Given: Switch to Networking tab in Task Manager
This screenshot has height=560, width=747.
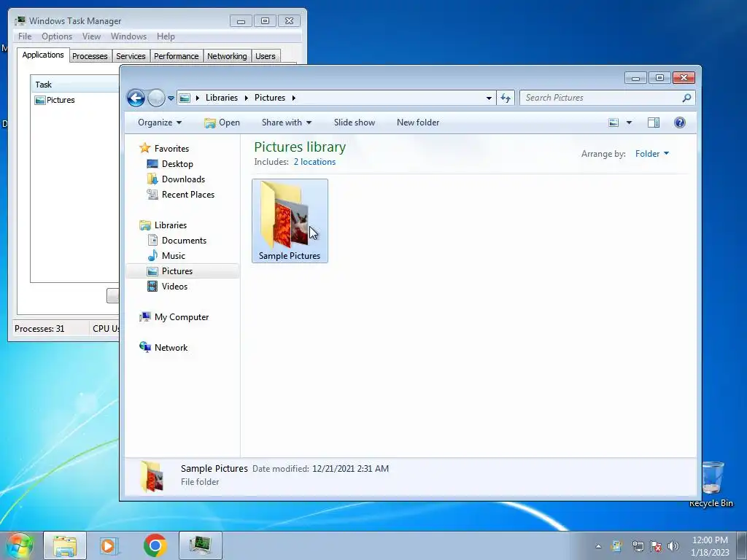Looking at the screenshot, I should click(x=227, y=56).
